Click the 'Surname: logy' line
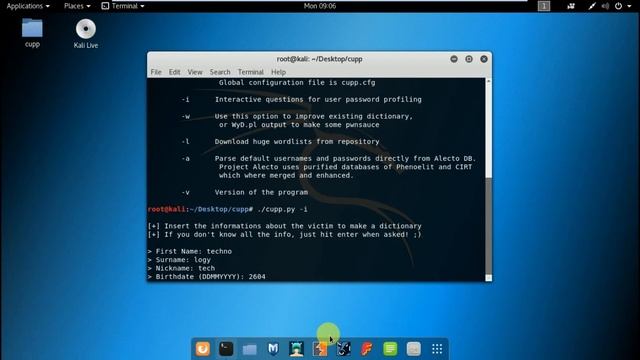Screen dimensions: 640x360 (x=179, y=260)
